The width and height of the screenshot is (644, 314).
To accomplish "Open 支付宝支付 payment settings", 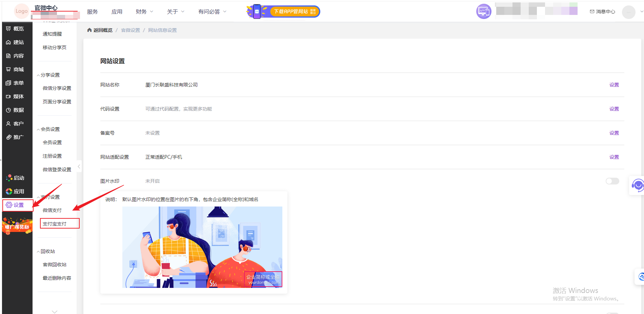I will point(55,224).
